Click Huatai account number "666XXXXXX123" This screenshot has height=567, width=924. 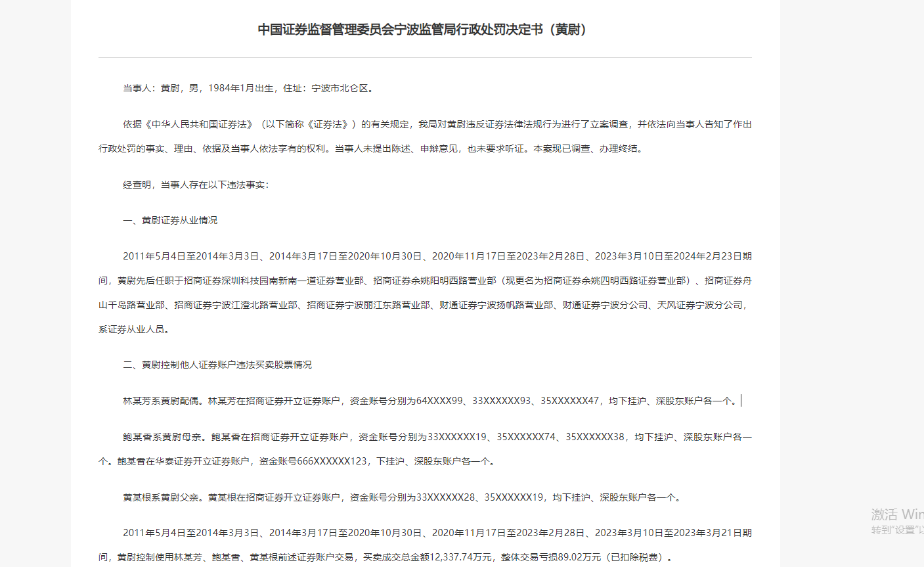332,461
